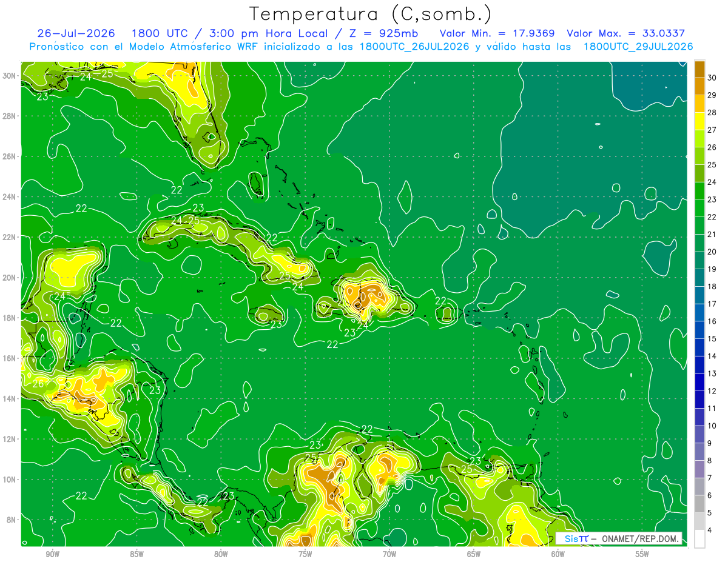This screenshot has width=728, height=562.
Task: Click the "ONAMET/REP.DOM." credit label
Action: pyautogui.click(x=640, y=538)
